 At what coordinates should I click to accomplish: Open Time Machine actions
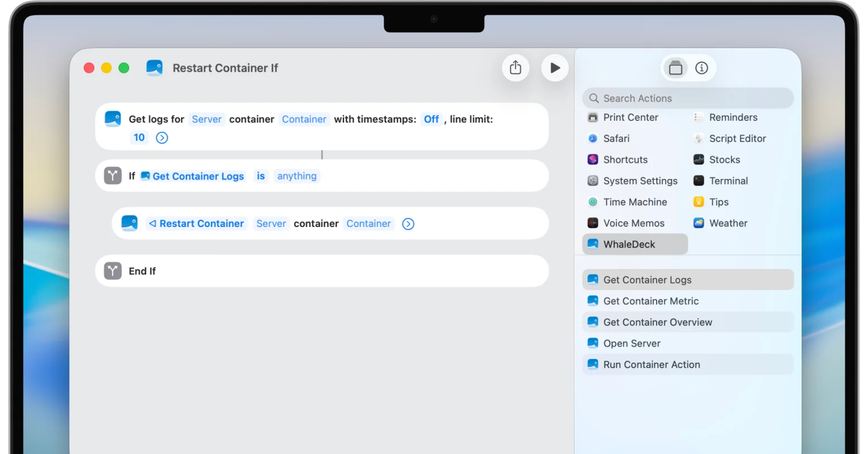[x=635, y=202]
